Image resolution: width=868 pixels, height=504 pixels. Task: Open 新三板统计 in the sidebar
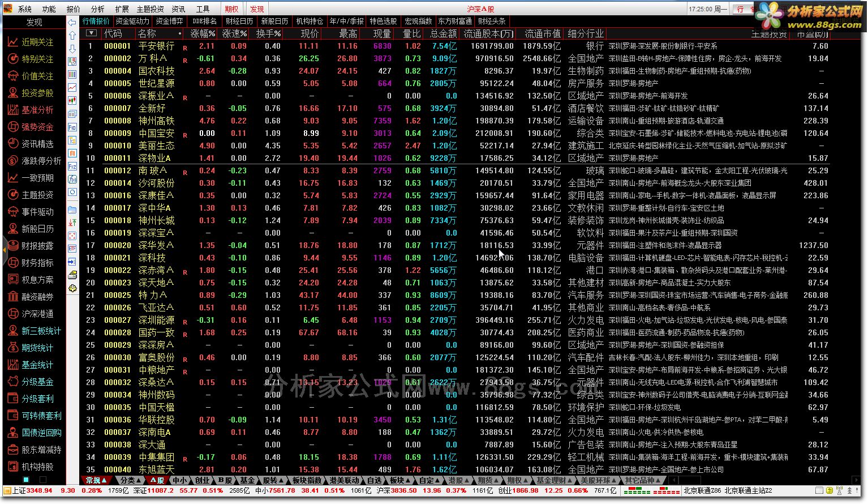(x=34, y=331)
